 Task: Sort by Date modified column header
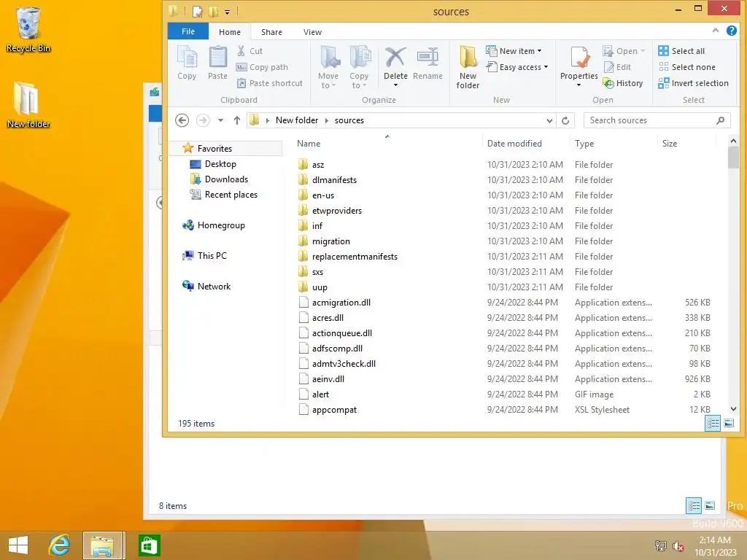[514, 144]
